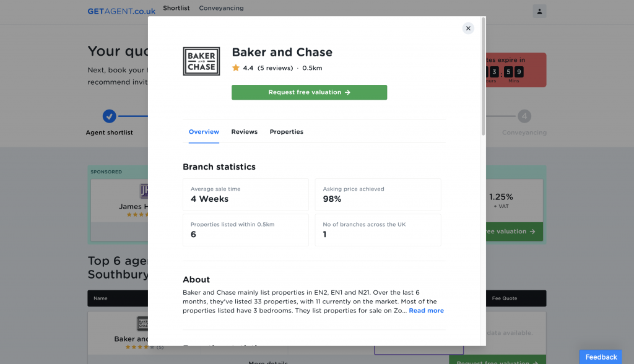Select step 4 Conveyancing circle
The height and width of the screenshot is (364, 634).
[x=524, y=116]
